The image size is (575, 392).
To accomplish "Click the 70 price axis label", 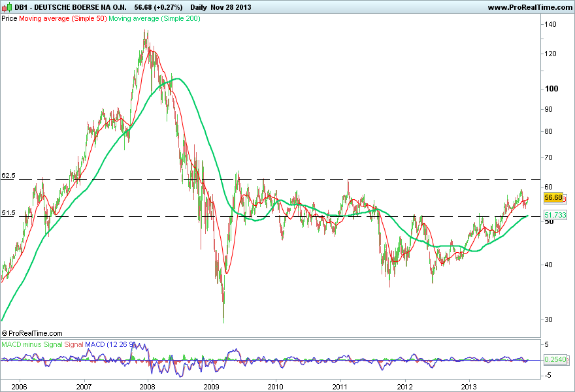I will click(x=549, y=157).
